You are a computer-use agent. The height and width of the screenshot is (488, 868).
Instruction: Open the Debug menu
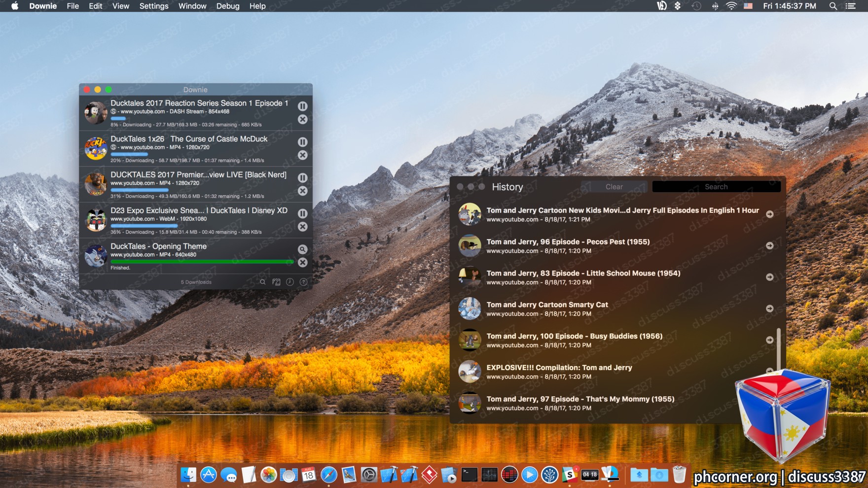227,6
